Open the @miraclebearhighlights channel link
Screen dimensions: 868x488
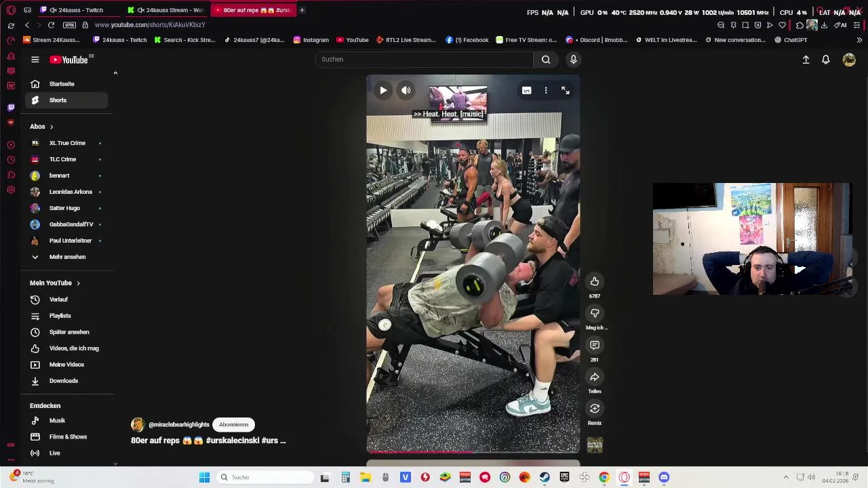[x=179, y=424]
